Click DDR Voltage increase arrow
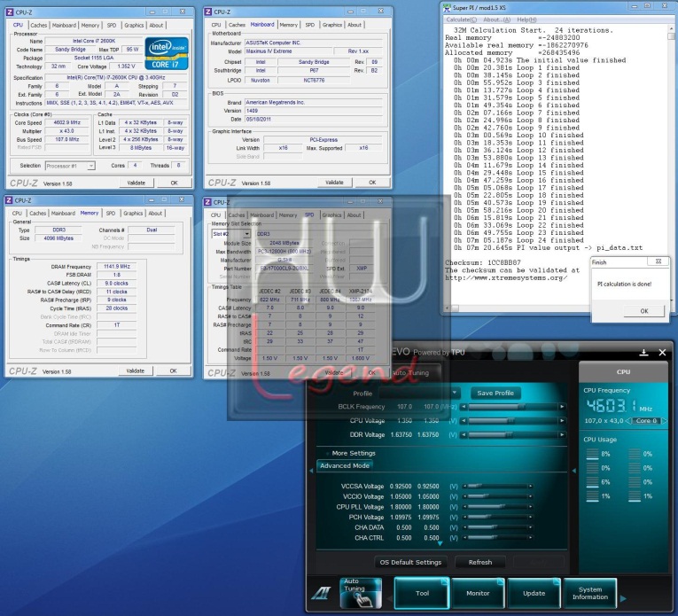The height and width of the screenshot is (616, 678). click(562, 434)
